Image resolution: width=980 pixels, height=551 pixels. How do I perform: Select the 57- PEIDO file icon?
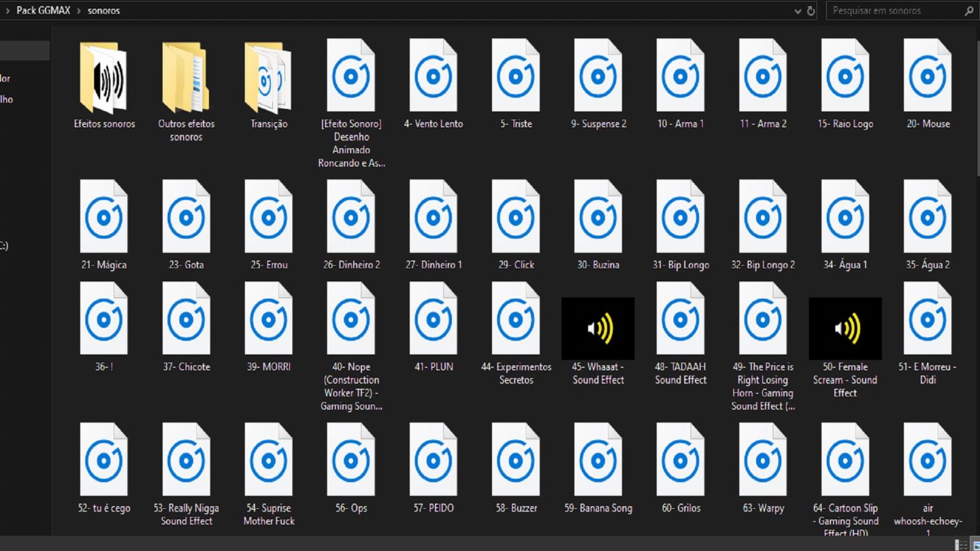[x=433, y=460]
